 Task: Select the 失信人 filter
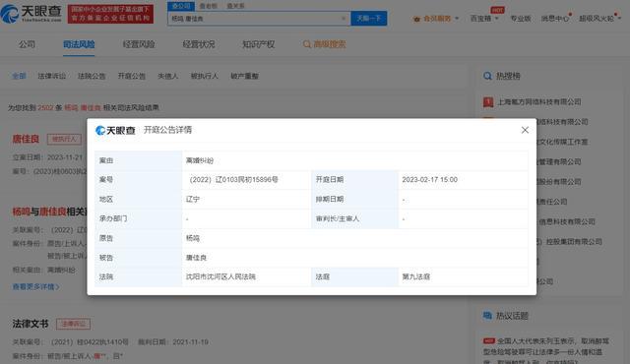(168, 76)
